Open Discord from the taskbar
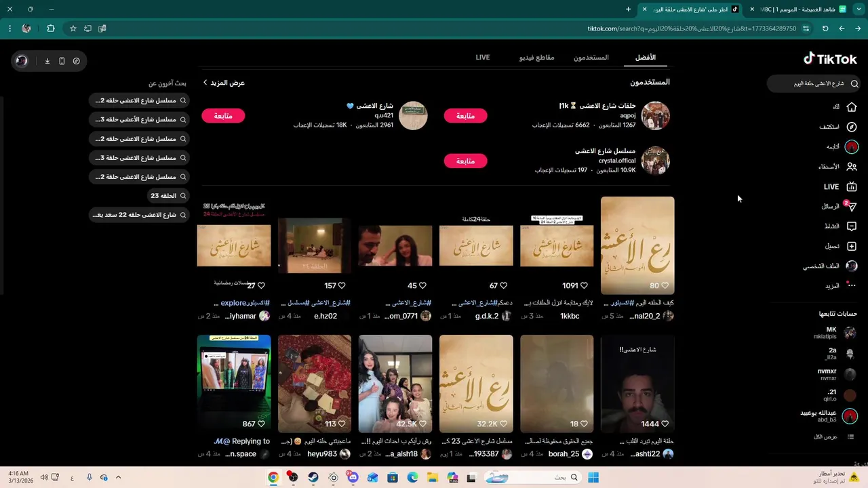Screen dimensions: 868x488 (353, 478)
